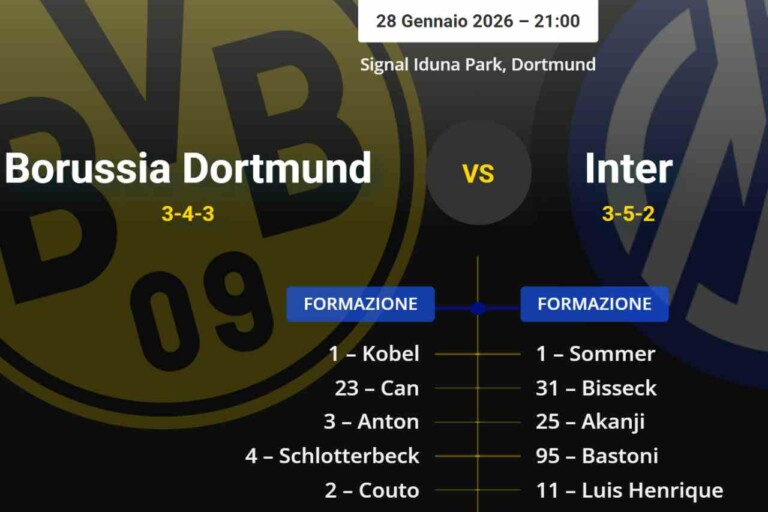
Task: Select player 1 – Kobel
Action: point(374,353)
